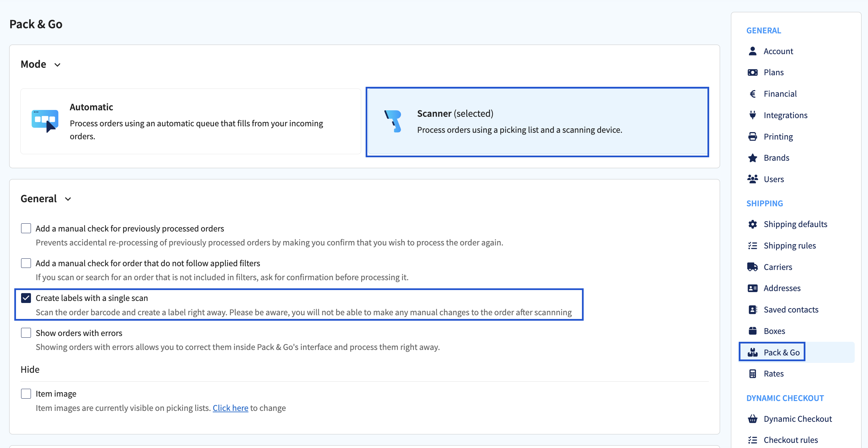The image size is (868, 448).
Task: Open the Brands star icon
Action: click(753, 158)
